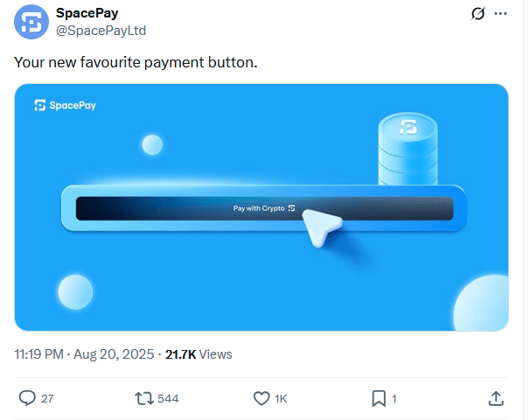This screenshot has height=420, width=530.
Task: Open the SpacePay promotional image
Action: click(262, 207)
